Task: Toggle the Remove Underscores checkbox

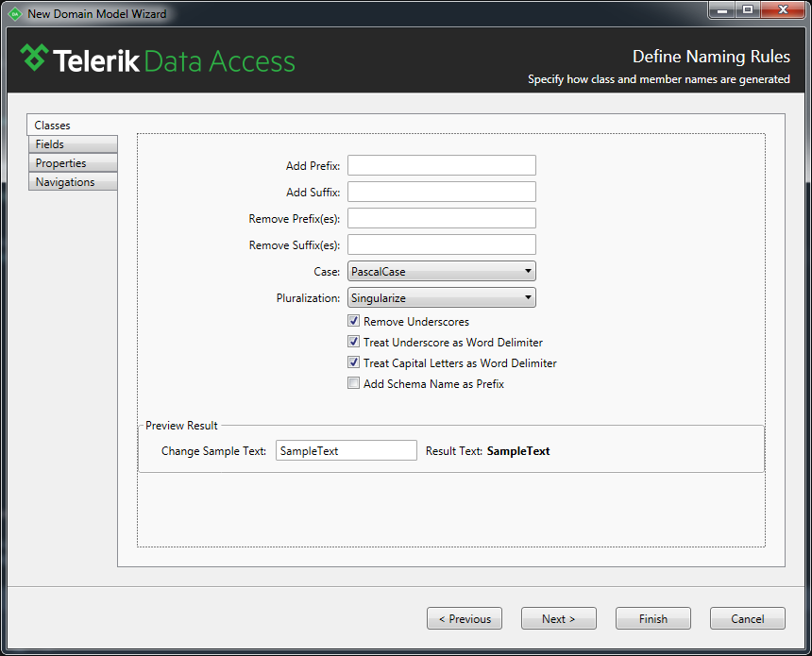Action: (x=354, y=321)
